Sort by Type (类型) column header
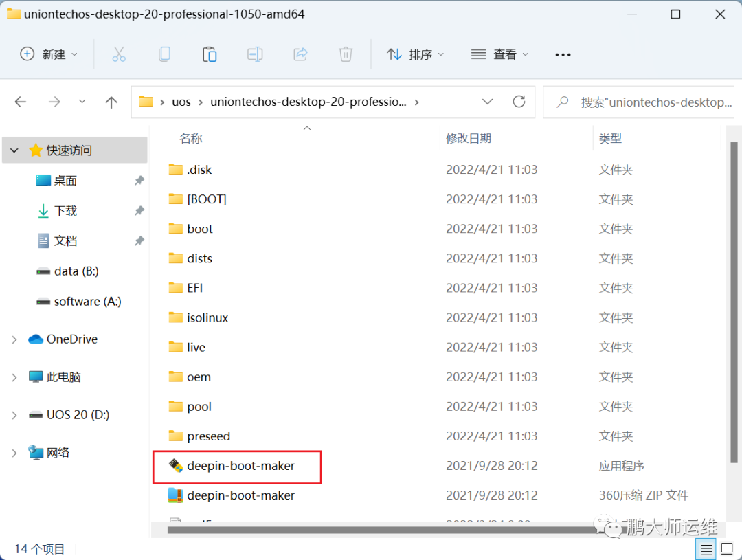The width and height of the screenshot is (742, 560). [x=610, y=138]
